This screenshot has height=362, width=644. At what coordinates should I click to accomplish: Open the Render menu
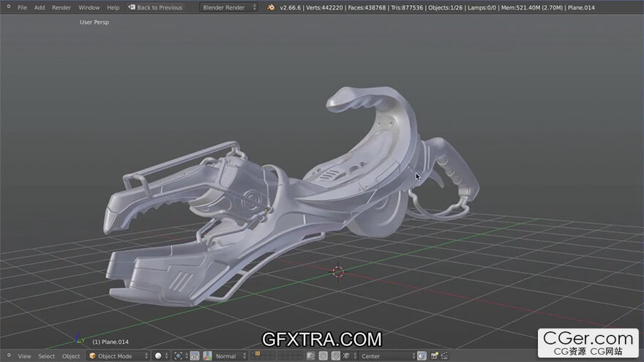[61, 7]
